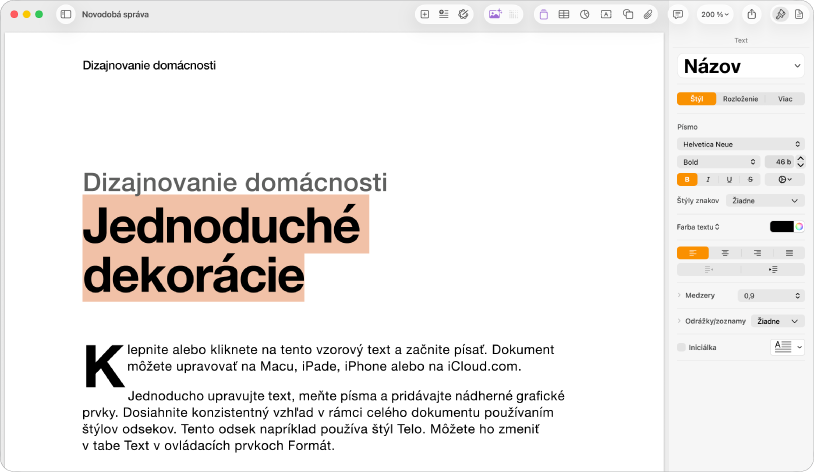
Task: Toggle the Format brush inspector icon
Action: click(x=780, y=15)
